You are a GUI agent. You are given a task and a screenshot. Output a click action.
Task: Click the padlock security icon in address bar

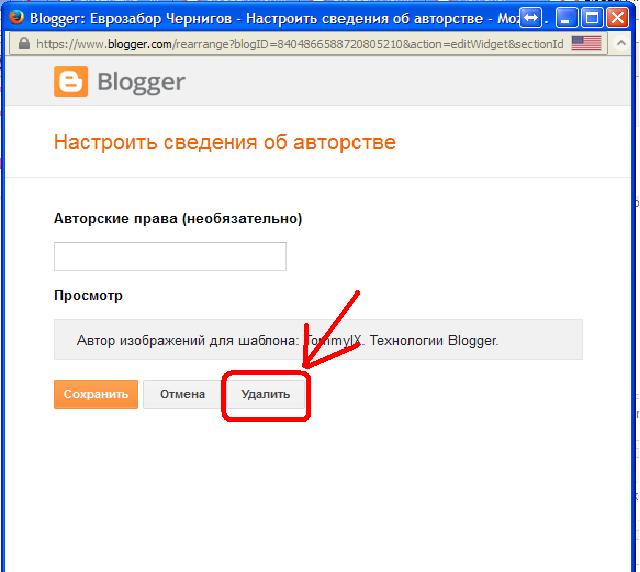click(24, 43)
